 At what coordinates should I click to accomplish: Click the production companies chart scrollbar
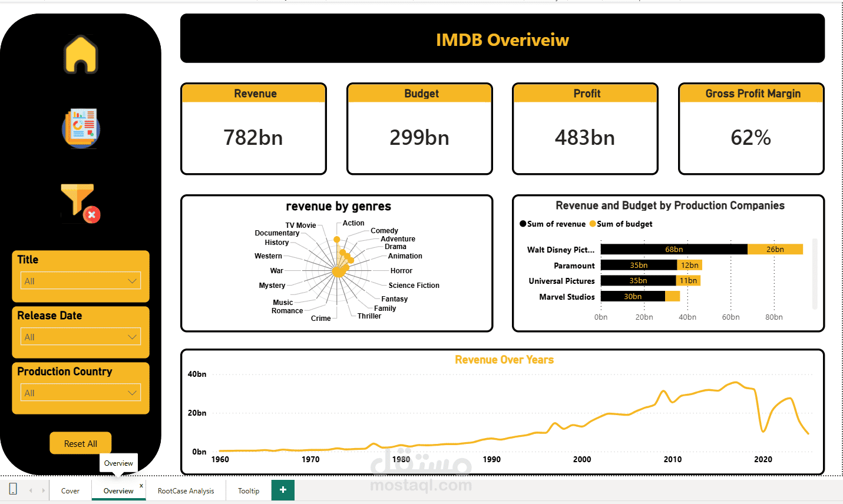point(815,274)
